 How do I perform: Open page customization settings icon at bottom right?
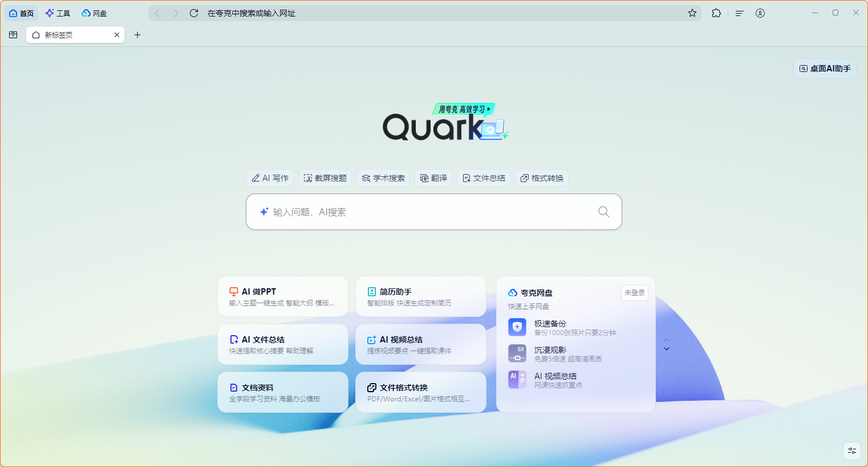tap(852, 450)
